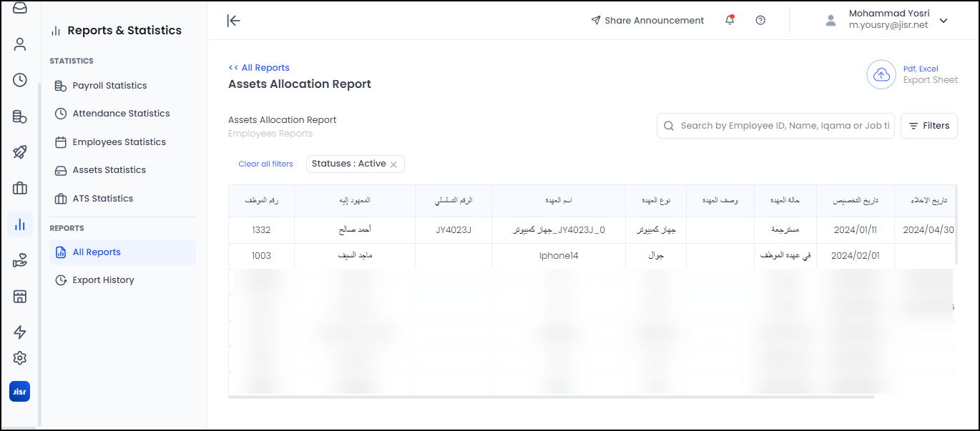Open the rocket onboarding icon in the sidebar
980x431 pixels.
[19, 152]
